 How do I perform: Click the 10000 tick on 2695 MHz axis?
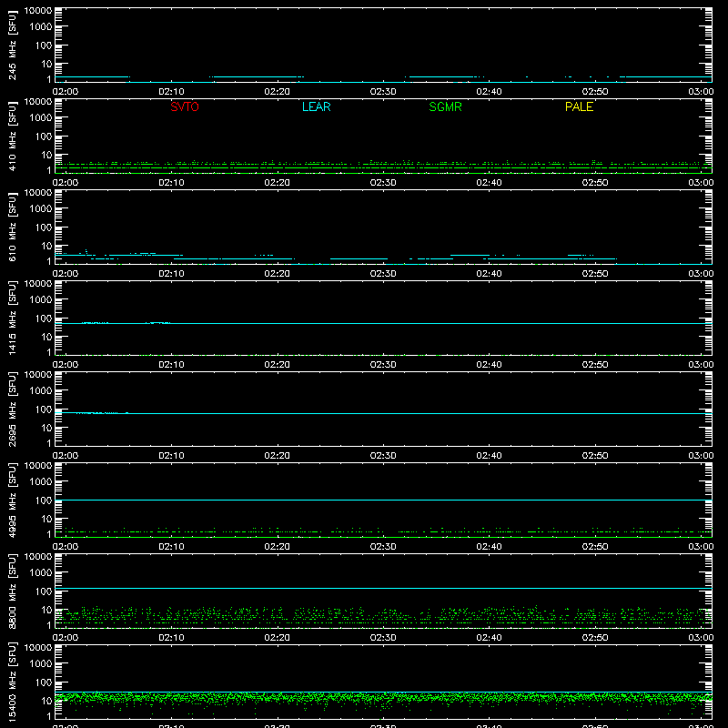coord(38,375)
